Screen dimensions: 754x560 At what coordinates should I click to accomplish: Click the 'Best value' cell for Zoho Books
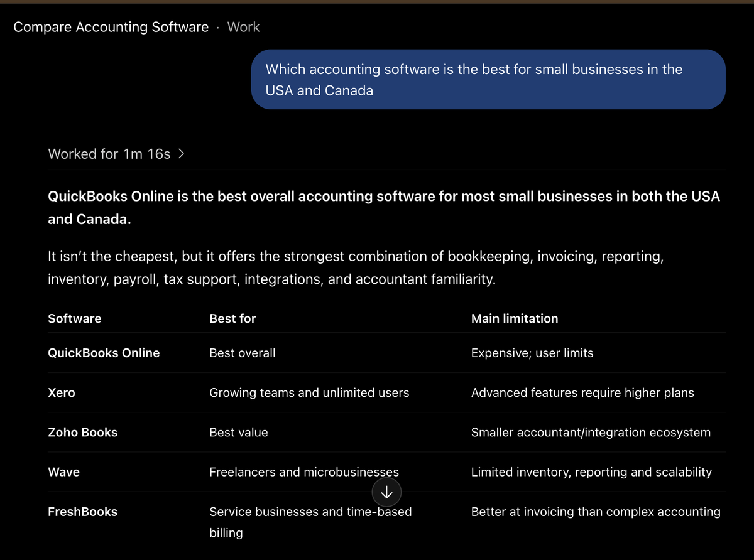(x=239, y=432)
